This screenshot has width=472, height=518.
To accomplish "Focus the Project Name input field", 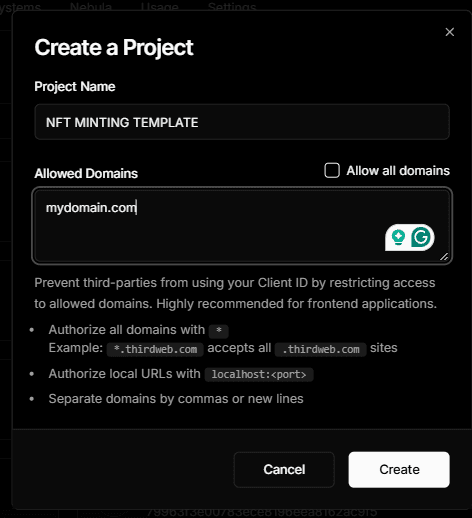I will click(x=242, y=122).
